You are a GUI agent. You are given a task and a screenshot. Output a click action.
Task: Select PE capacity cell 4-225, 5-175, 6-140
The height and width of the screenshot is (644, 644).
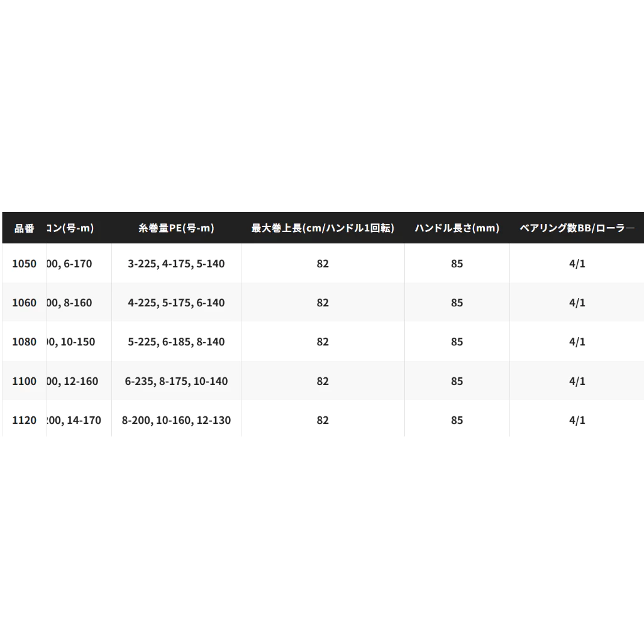pyautogui.click(x=176, y=303)
